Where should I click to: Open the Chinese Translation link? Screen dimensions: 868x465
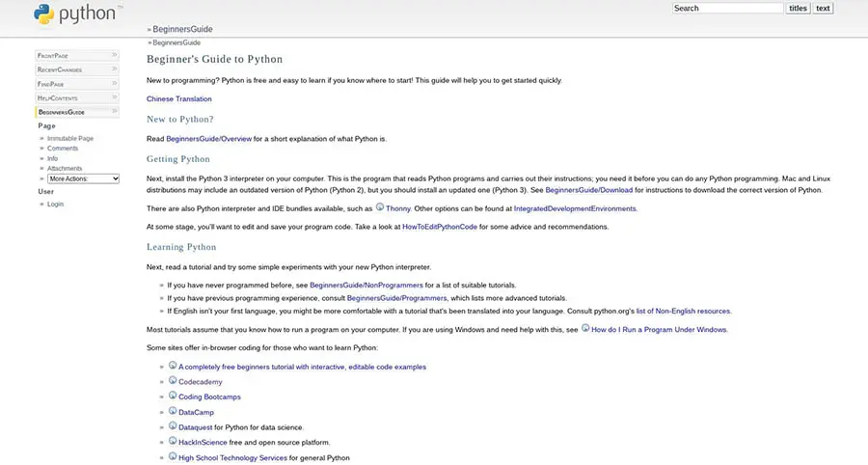coord(179,98)
